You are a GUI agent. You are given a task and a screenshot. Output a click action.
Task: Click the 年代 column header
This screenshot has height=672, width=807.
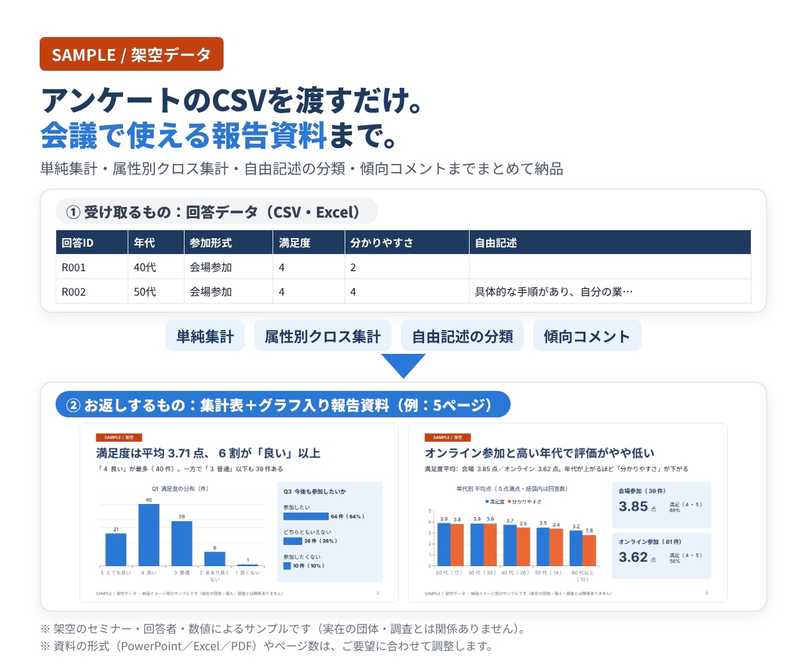coord(156,243)
